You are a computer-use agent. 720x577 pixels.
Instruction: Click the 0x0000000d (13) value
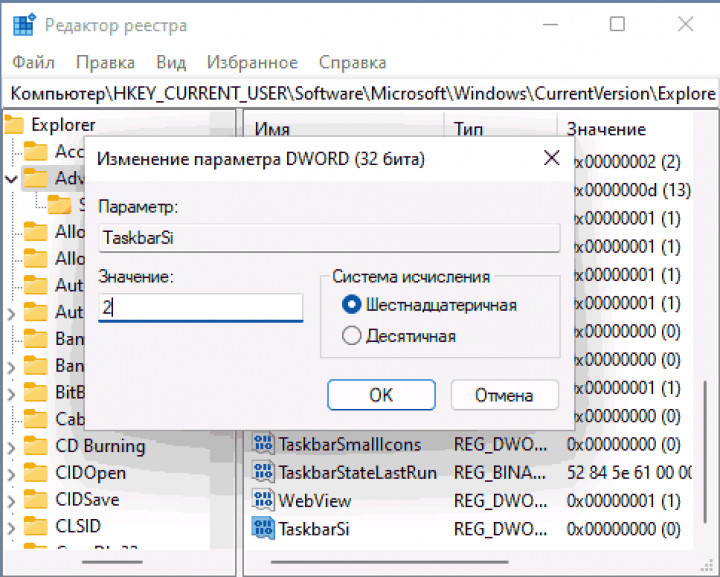[632, 190]
